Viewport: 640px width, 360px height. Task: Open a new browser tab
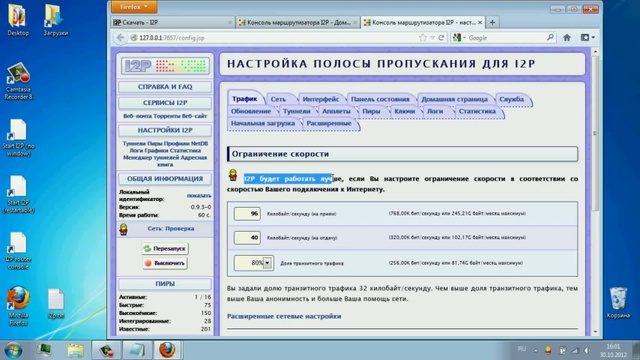(x=492, y=22)
